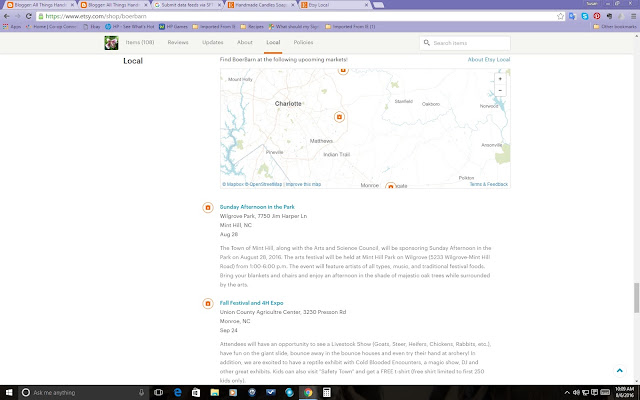The image size is (640, 400).
Task: Open Task View on taskbar
Action: point(158,393)
